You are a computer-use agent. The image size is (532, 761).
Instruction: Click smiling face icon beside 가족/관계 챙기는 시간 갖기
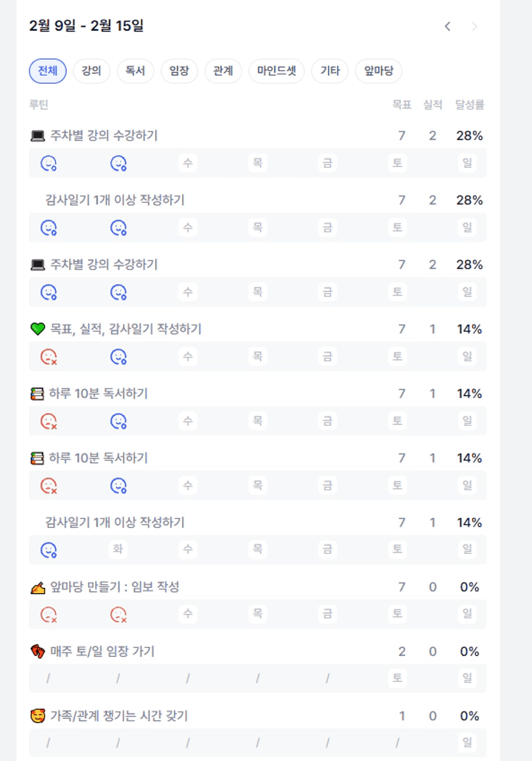(x=38, y=716)
